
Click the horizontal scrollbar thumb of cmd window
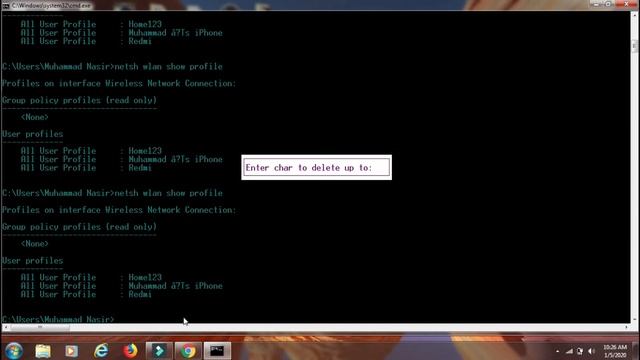(40, 327)
